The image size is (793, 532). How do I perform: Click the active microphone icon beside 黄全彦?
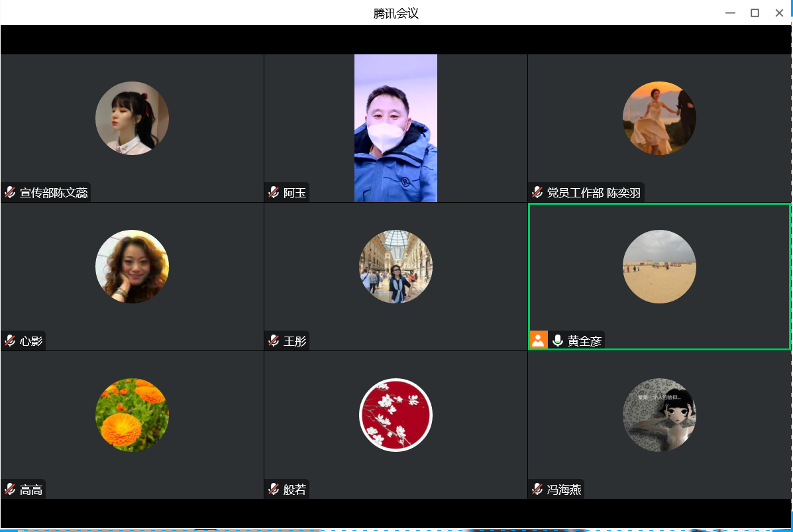[558, 341]
